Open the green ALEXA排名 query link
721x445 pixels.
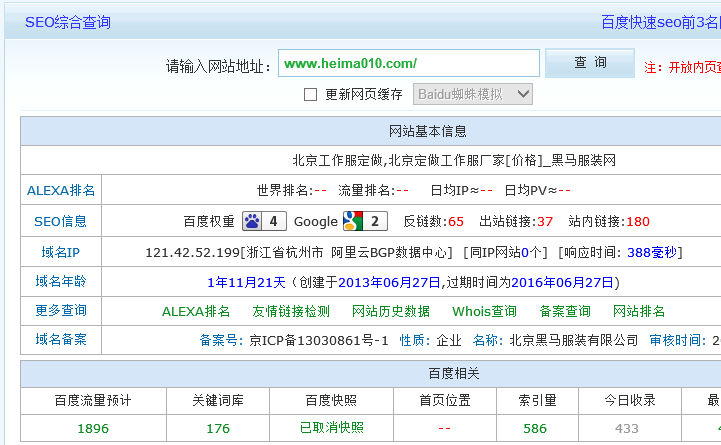[196, 311]
